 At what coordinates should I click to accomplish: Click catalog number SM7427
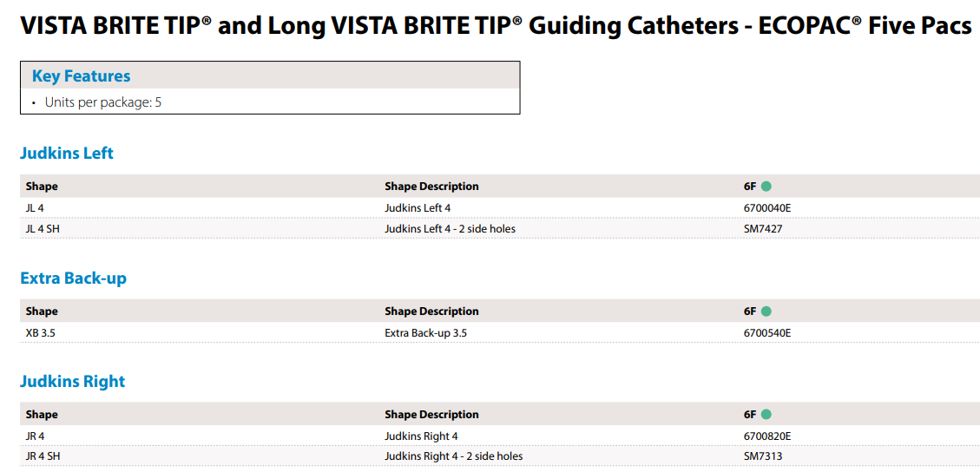click(760, 228)
